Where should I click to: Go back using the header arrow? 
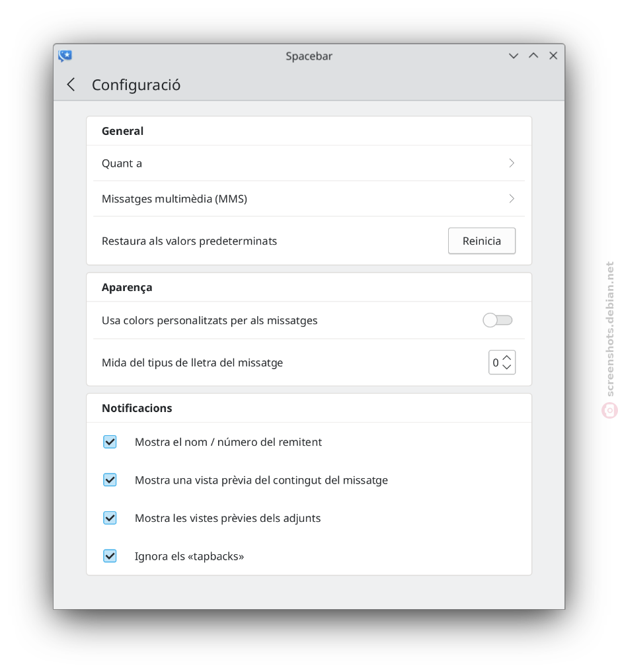[x=71, y=85]
